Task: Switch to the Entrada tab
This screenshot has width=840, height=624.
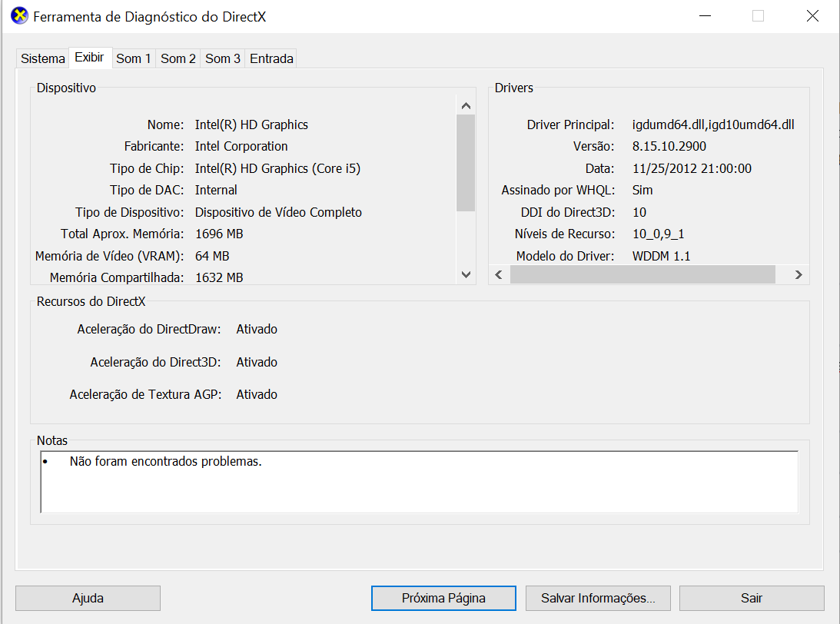Action: pos(271,58)
